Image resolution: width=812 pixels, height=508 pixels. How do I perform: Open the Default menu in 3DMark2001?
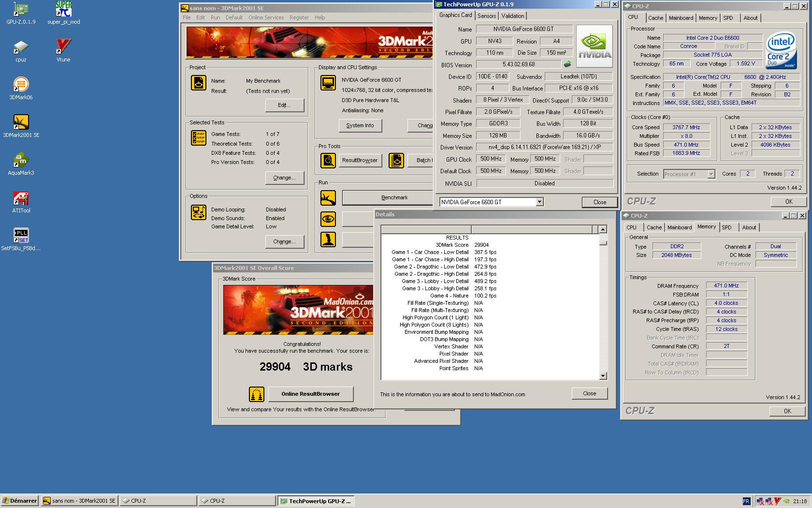tap(234, 17)
